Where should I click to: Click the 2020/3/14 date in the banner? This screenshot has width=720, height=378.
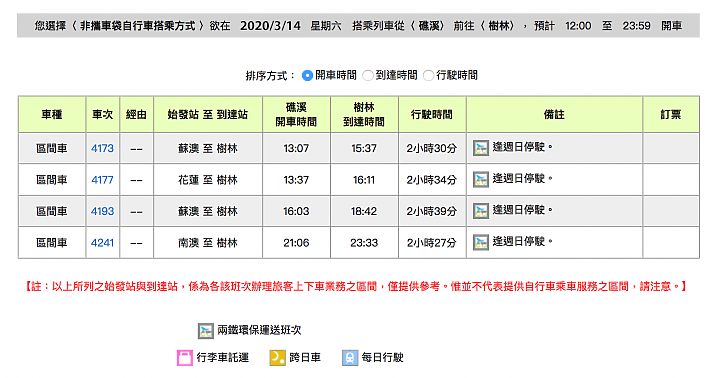270,26
